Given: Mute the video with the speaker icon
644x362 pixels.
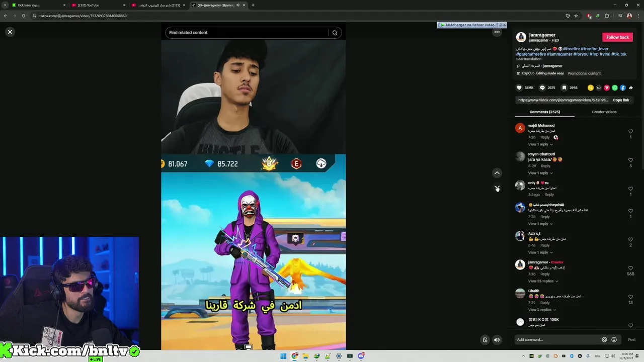Looking at the screenshot, I should (497, 340).
